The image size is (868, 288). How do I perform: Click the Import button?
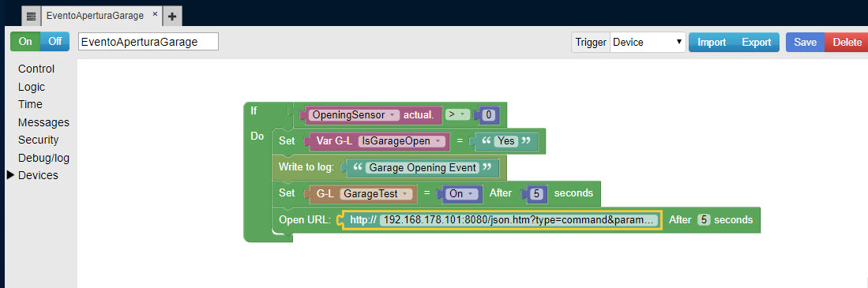(x=712, y=42)
